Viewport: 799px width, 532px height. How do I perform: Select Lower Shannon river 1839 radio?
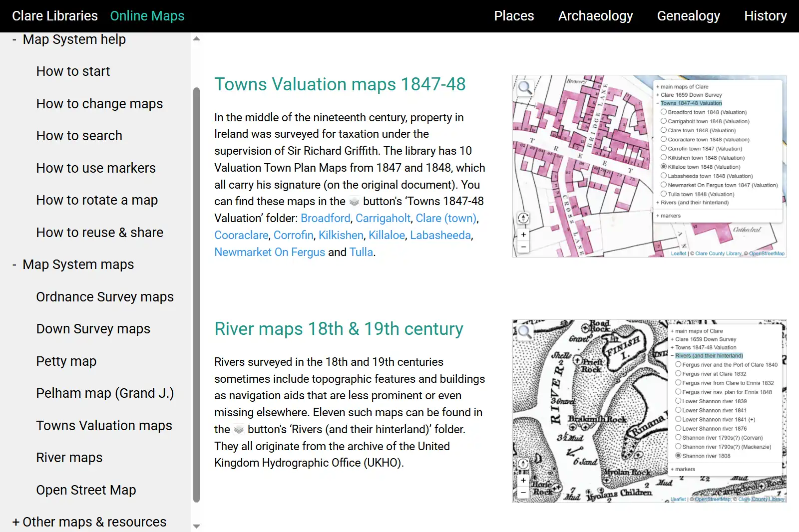678,401
